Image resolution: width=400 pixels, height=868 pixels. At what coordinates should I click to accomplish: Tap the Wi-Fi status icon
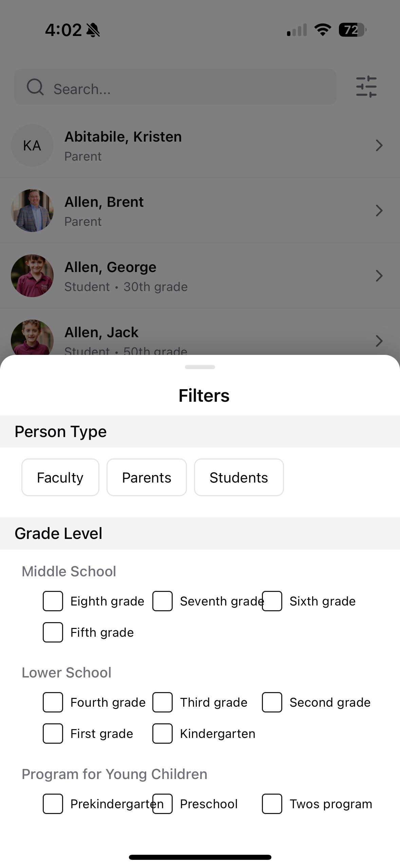pyautogui.click(x=323, y=30)
